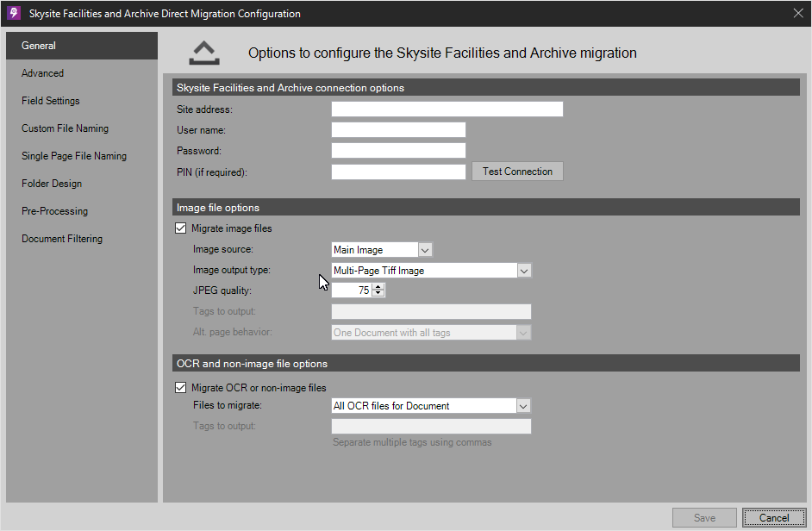The width and height of the screenshot is (812, 531).
Task: Switch to Document Filtering page
Action: [x=82, y=238]
